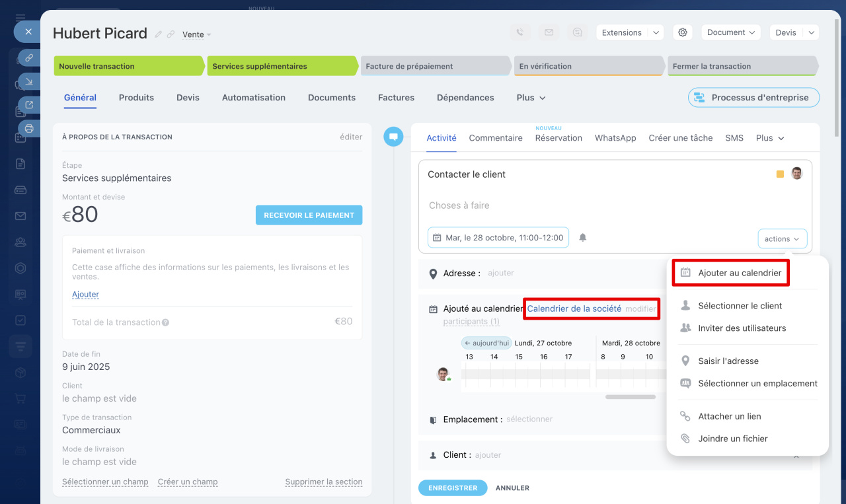846x504 pixels.
Task: Click the print icon in the side panel
Action: (x=29, y=128)
